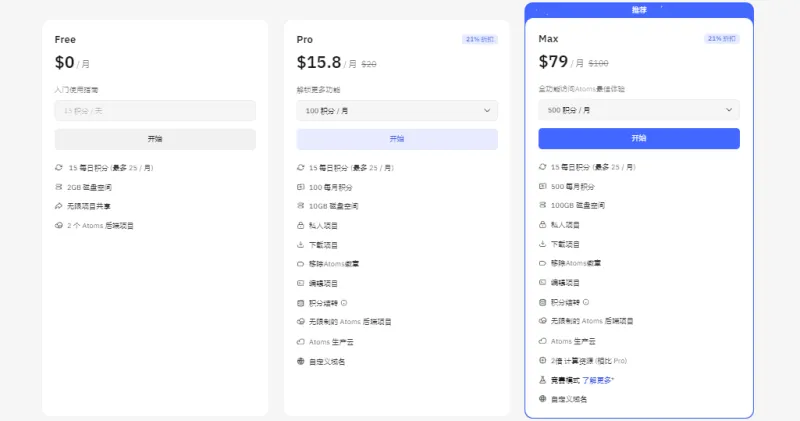Open the 了解更多 link for 竞赛模式
The height and width of the screenshot is (421, 800).
click(x=598, y=380)
